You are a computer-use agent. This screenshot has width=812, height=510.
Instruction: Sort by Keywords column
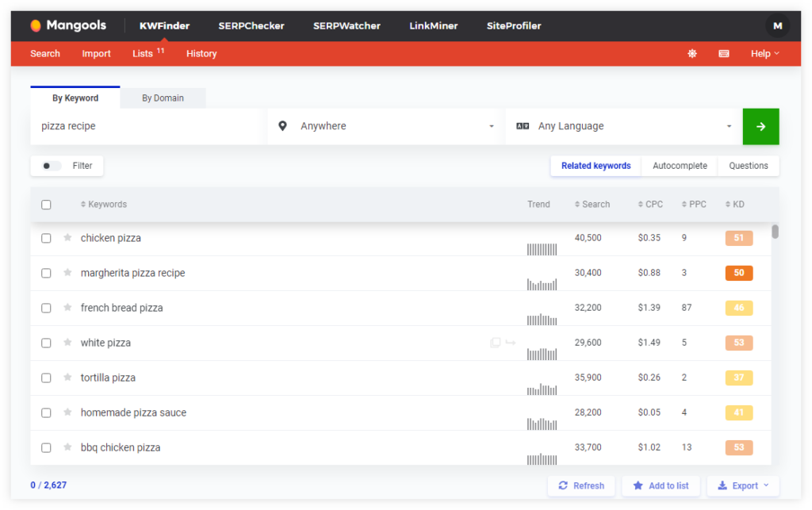click(104, 204)
